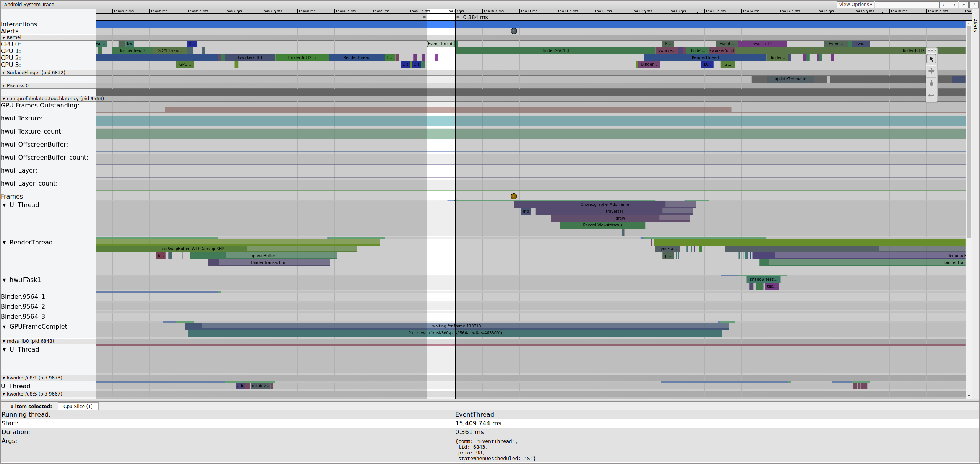Screen dimensions: 980x464
Task: Click the double-chevron metadata button
Action: 964,5
